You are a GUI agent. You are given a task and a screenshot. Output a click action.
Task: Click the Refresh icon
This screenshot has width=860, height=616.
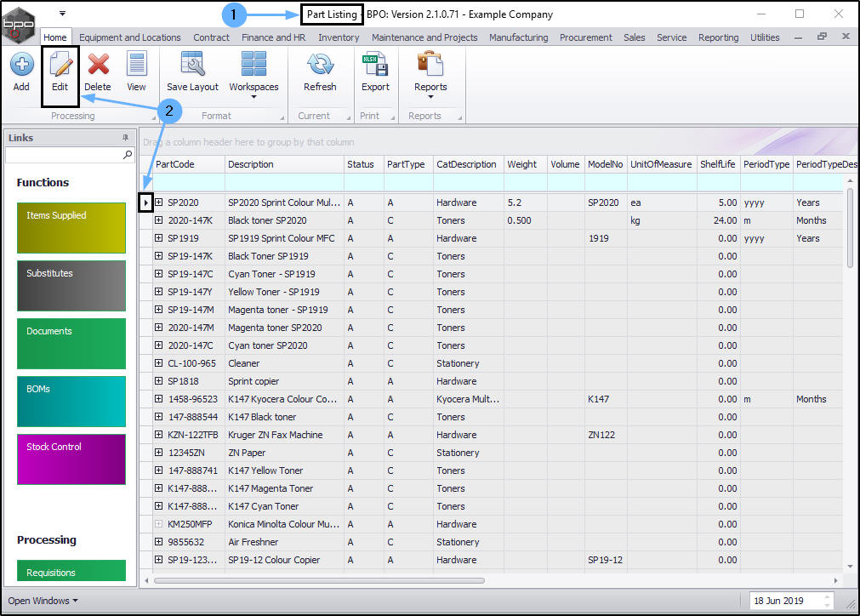tap(321, 64)
